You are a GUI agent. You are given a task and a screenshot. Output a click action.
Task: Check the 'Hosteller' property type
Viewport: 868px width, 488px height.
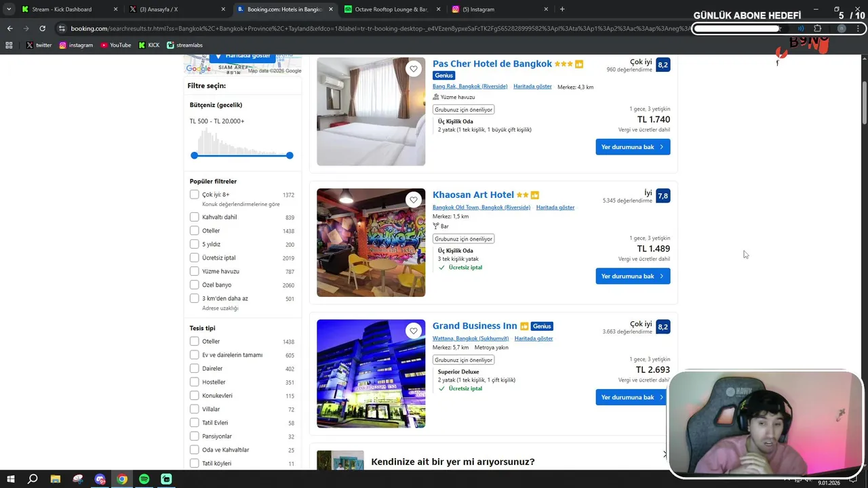pos(195,382)
